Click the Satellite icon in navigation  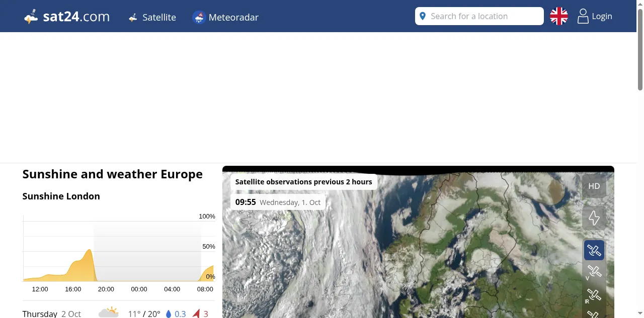(133, 18)
